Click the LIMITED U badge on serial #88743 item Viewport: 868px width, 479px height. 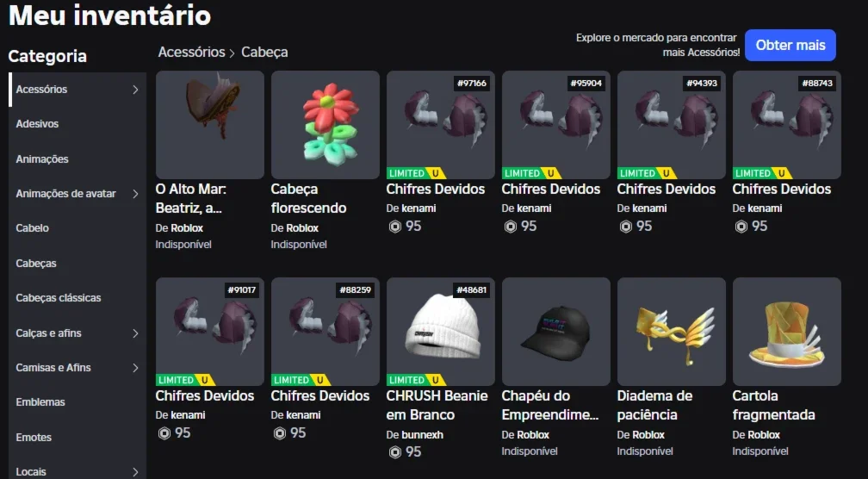[762, 173]
